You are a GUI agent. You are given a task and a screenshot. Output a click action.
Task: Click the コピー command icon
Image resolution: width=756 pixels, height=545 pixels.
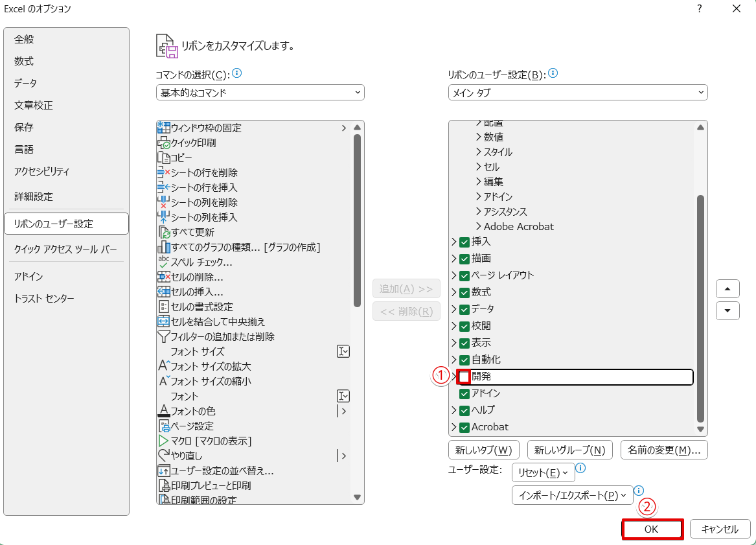coord(163,157)
